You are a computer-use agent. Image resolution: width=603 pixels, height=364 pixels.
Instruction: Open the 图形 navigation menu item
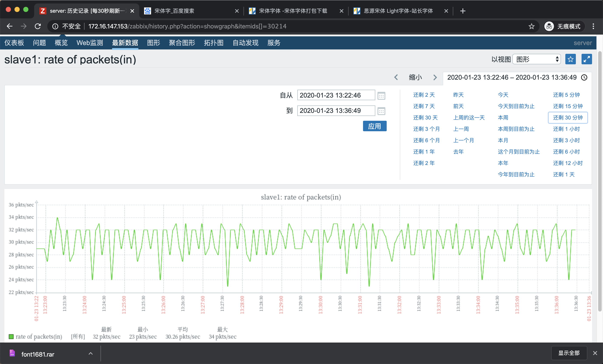point(153,43)
